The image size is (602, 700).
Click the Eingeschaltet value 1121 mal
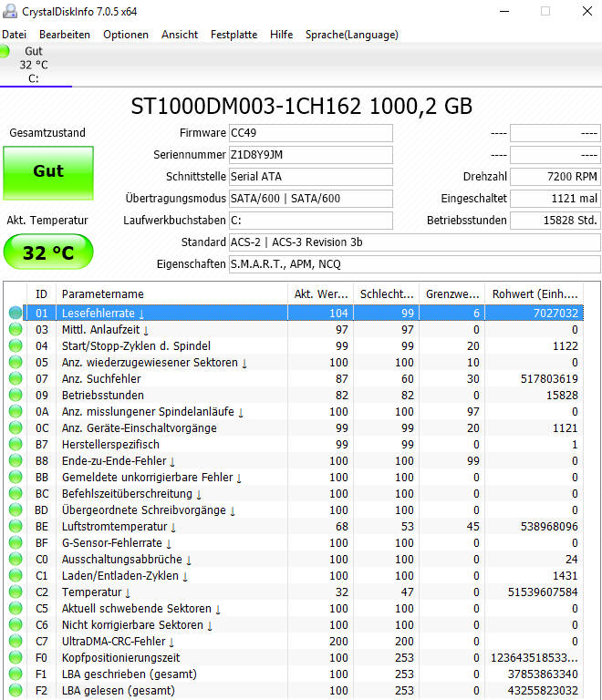pyautogui.click(x=555, y=198)
